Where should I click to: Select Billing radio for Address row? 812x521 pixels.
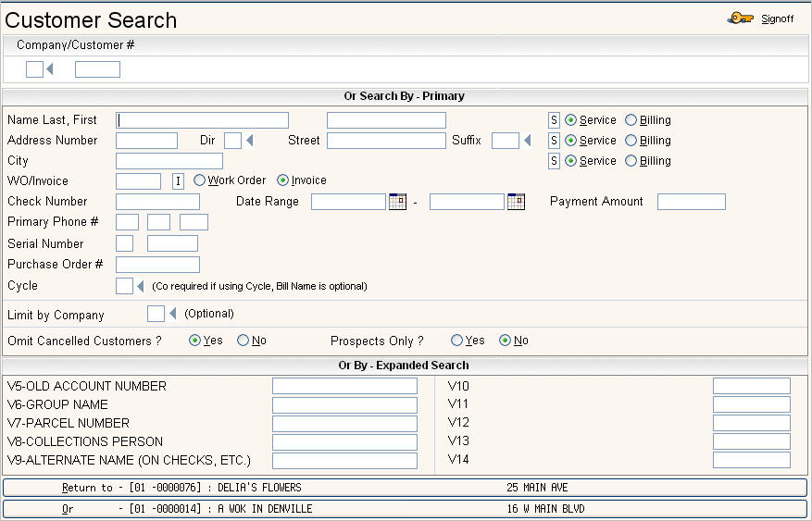631,141
